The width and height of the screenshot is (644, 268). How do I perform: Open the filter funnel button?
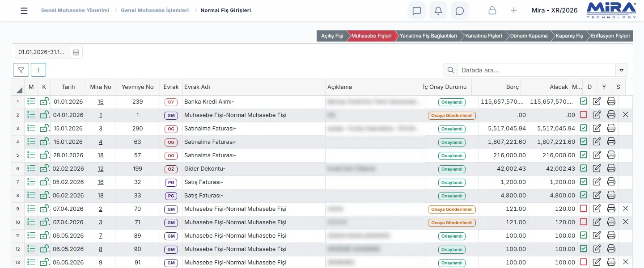point(21,70)
